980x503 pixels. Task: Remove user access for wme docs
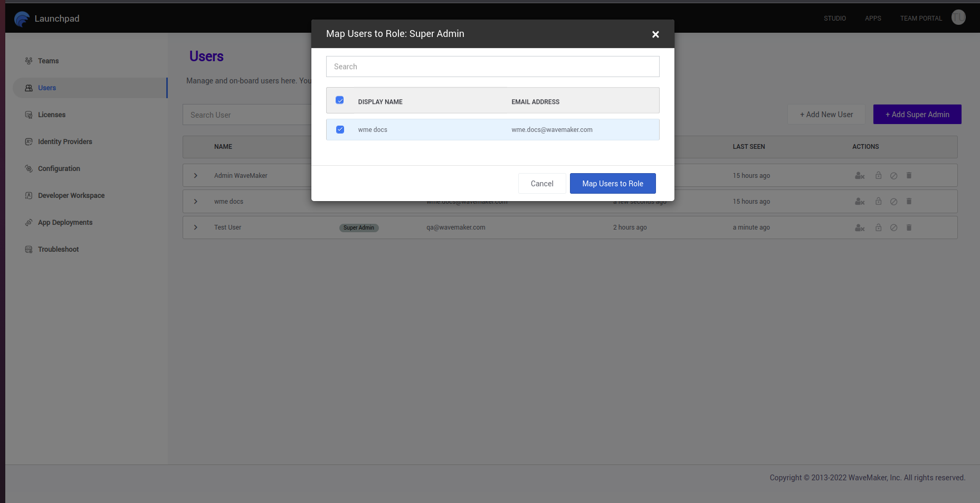[x=860, y=201]
